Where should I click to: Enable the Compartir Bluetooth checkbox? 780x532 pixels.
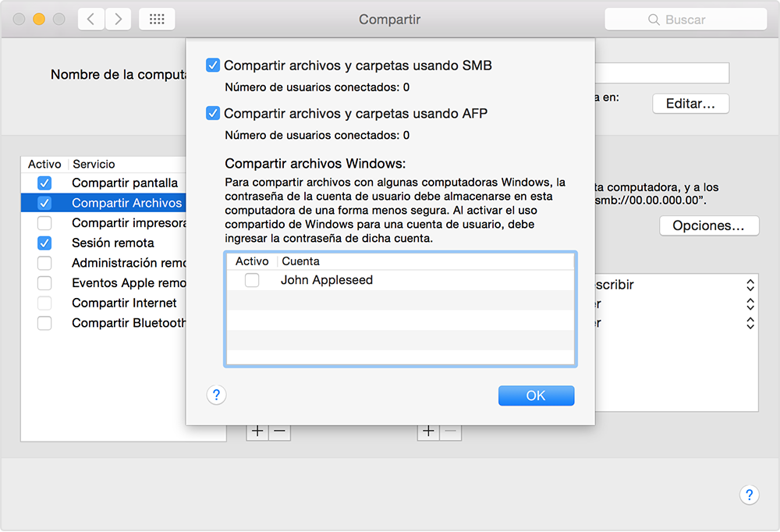[x=44, y=323]
